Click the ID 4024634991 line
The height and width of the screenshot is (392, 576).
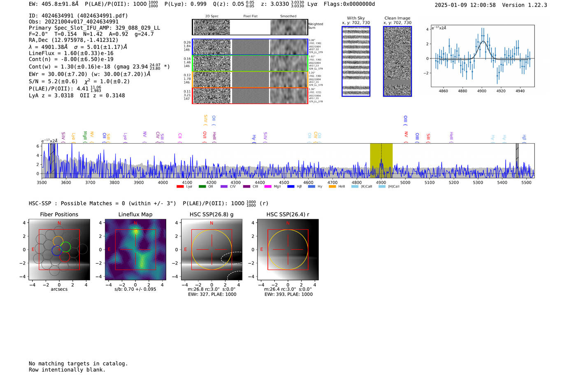tap(78, 16)
